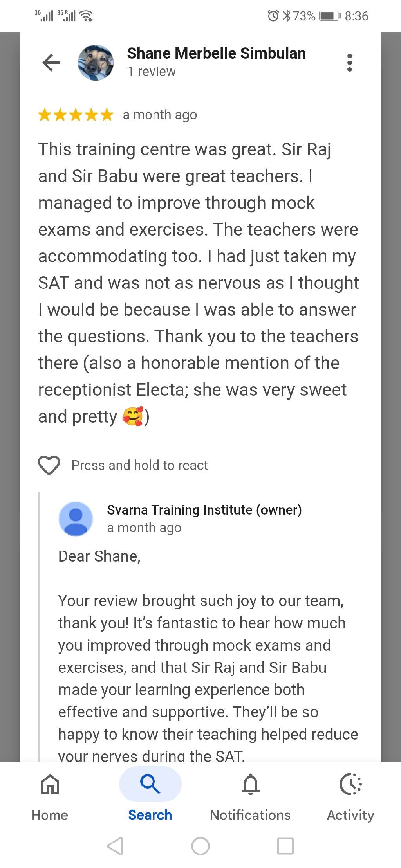Tap the Svarna Training Institute owner avatar
This screenshot has width=401, height=868.
76,519
